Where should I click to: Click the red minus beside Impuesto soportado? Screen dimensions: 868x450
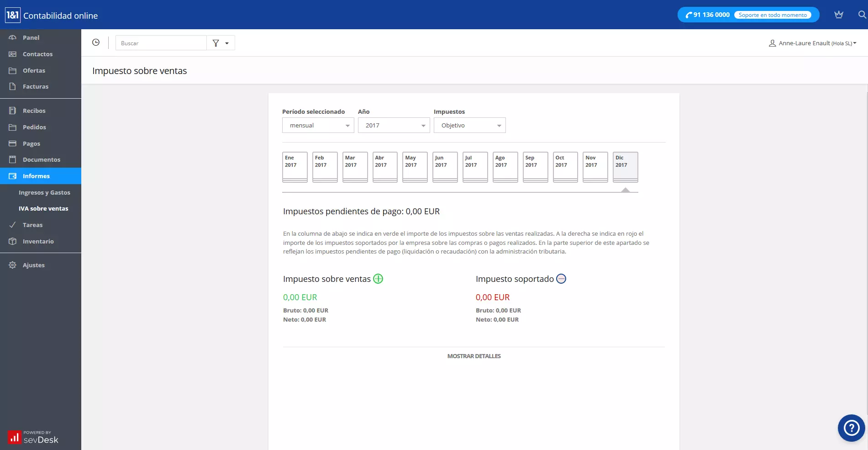click(561, 279)
